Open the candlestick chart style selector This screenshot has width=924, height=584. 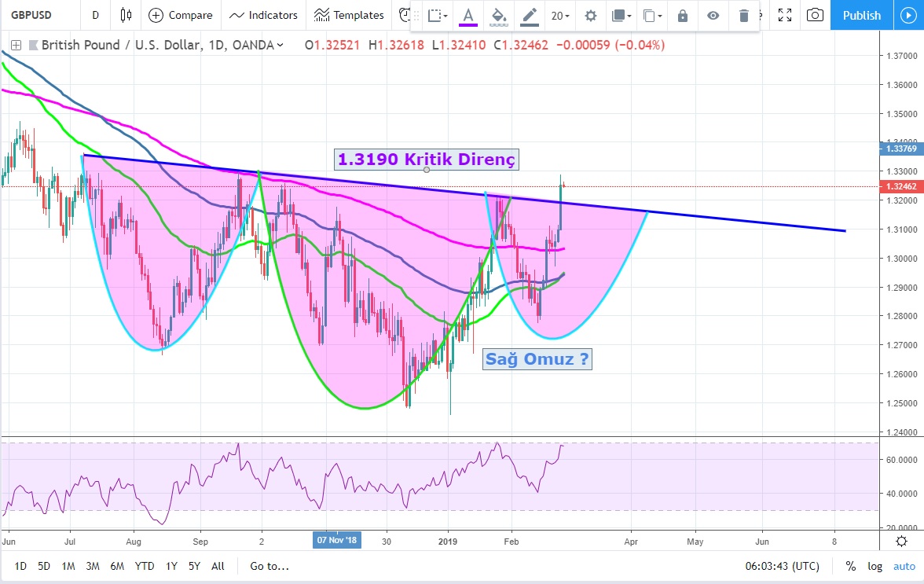tap(126, 15)
